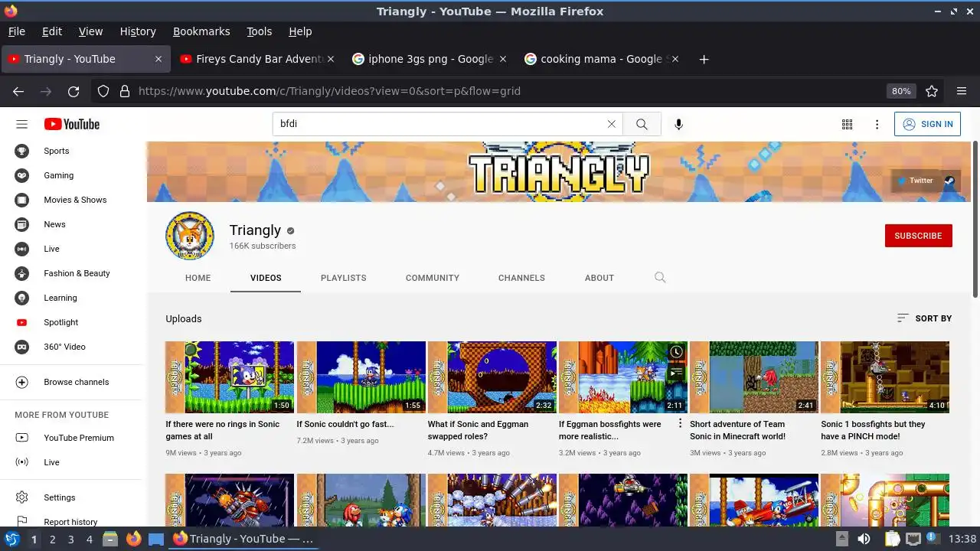Click the Firefox URL address bar
This screenshot has width=980, height=551.
(505, 91)
